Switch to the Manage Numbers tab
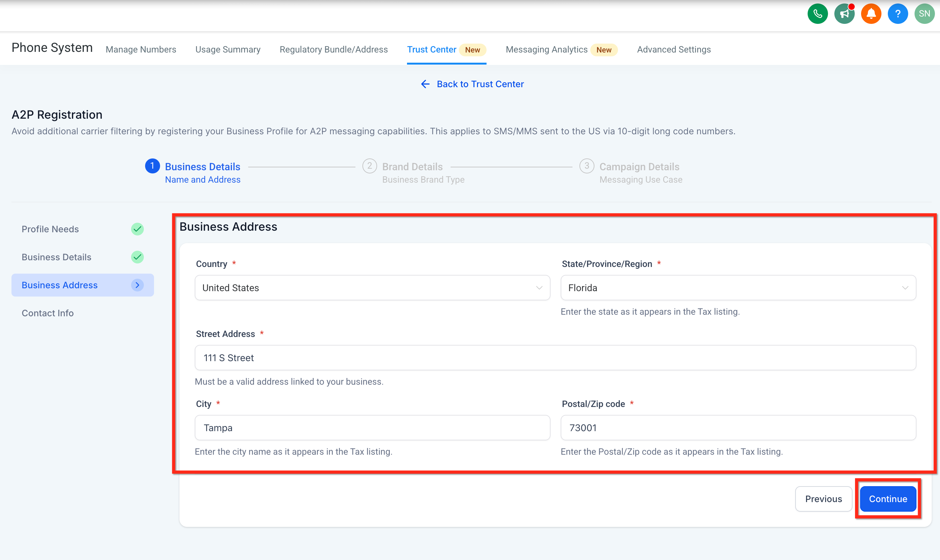Viewport: 940px width, 560px height. point(141,49)
